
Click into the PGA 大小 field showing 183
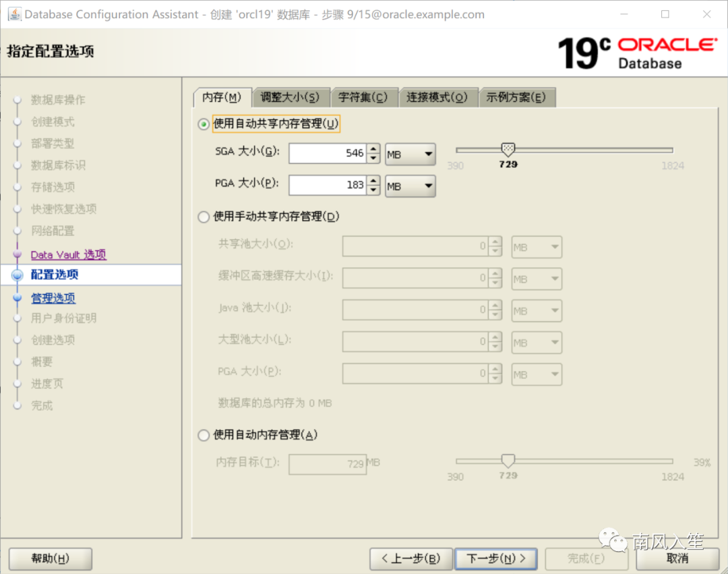328,185
